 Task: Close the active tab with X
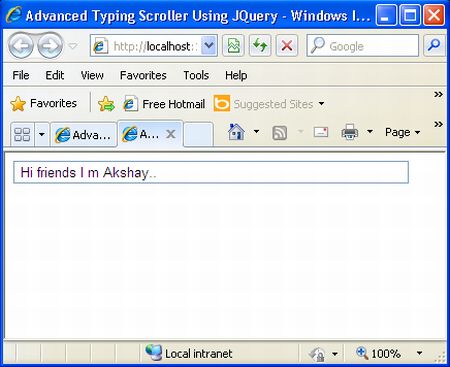(x=171, y=134)
